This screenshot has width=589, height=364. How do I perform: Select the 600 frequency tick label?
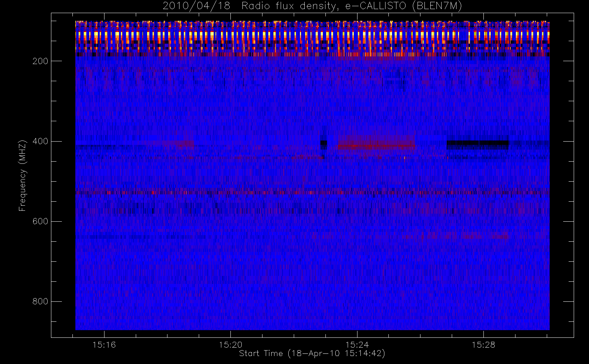click(40, 221)
